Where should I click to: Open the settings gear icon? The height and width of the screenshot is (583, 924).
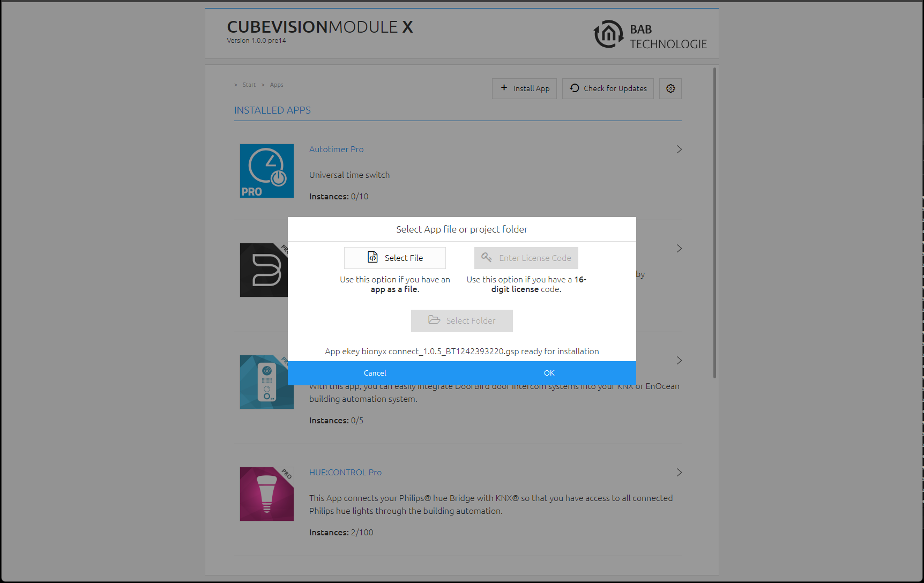670,88
